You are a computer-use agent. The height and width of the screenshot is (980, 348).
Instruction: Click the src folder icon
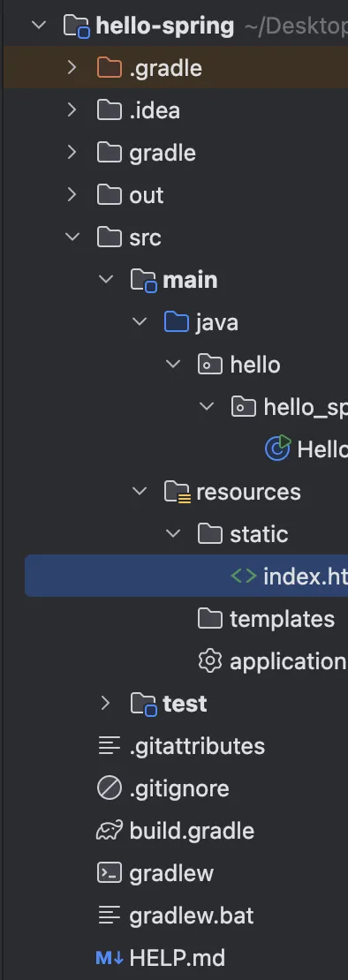tap(110, 237)
